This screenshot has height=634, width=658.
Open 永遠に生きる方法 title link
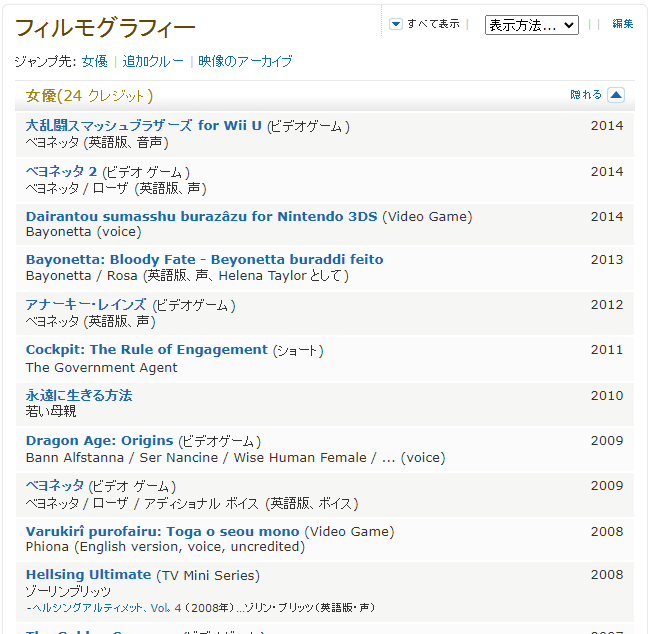[79, 395]
